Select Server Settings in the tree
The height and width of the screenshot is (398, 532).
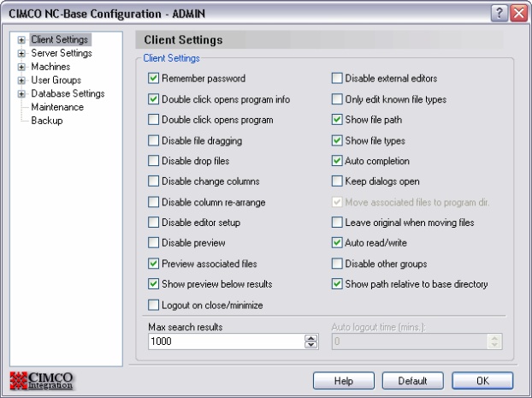[x=62, y=53]
